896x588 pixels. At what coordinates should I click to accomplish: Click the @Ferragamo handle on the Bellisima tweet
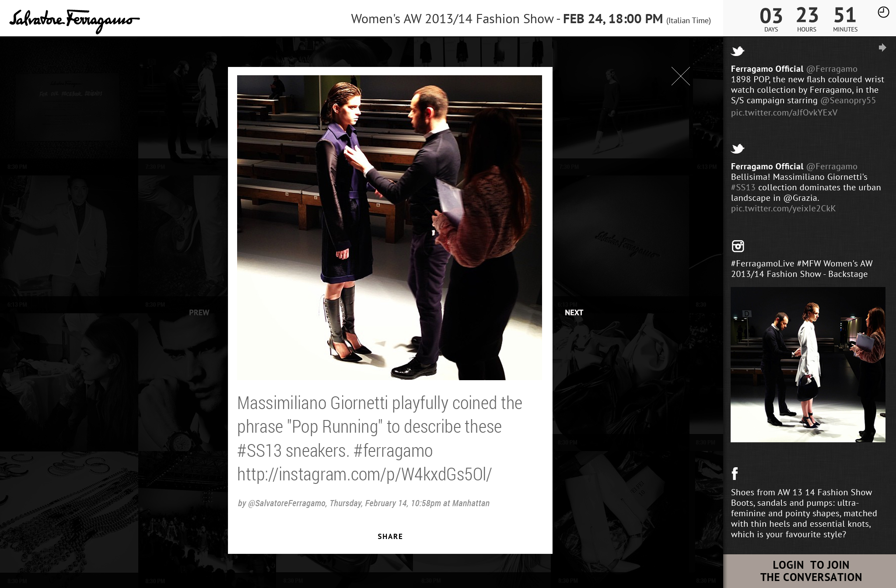point(832,166)
